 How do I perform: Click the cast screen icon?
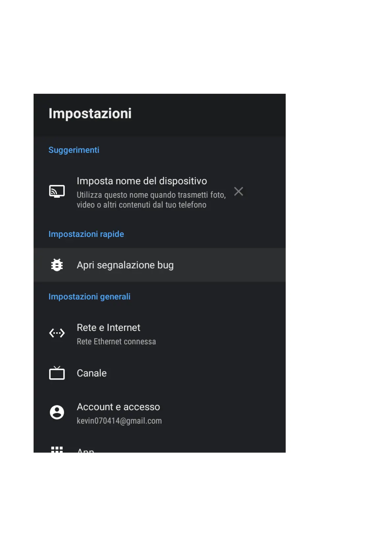(57, 191)
